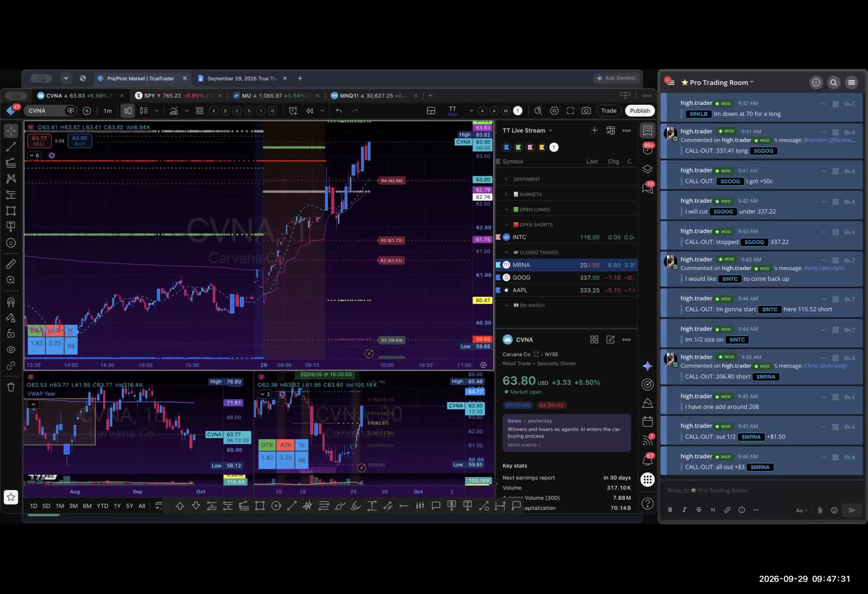Click the Trade button

click(x=609, y=111)
